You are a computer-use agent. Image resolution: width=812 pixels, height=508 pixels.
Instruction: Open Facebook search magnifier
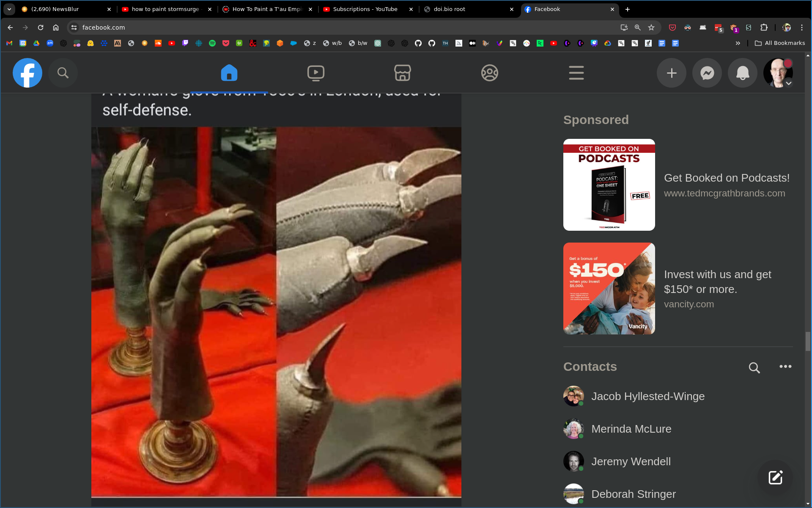[x=63, y=73]
